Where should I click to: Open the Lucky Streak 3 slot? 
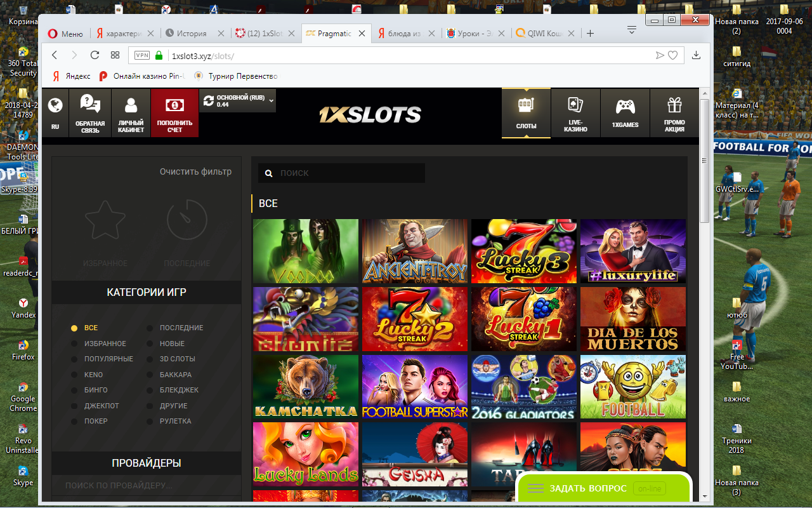[524, 251]
